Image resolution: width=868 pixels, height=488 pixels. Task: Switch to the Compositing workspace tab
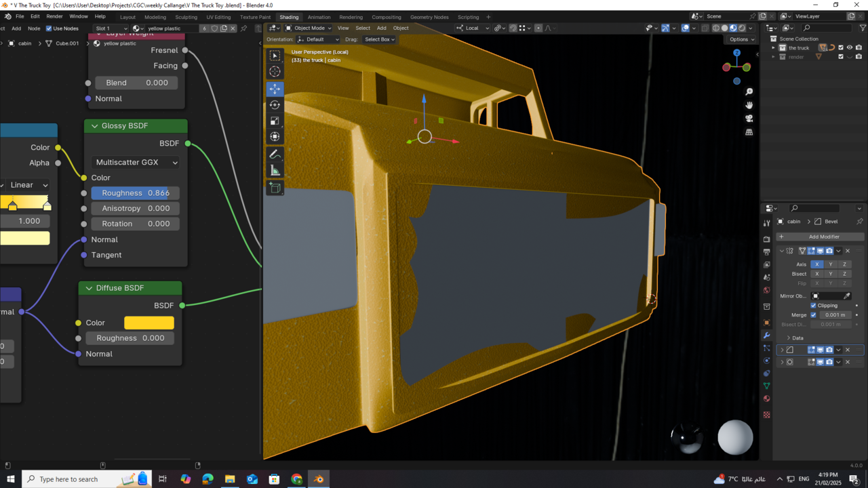(x=387, y=17)
